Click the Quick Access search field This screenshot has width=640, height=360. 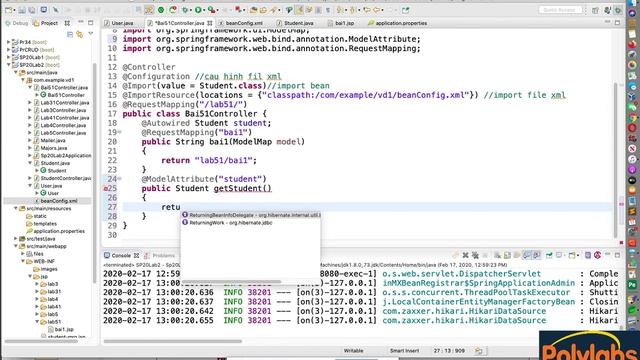(560, 10)
